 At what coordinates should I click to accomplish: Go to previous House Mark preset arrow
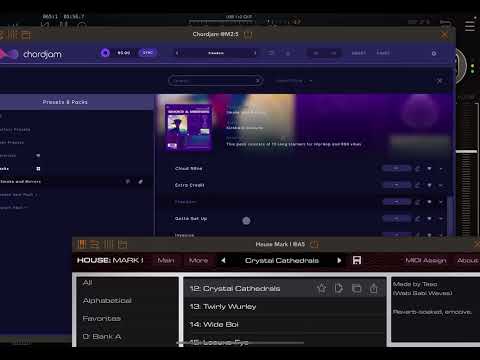pos(223,260)
